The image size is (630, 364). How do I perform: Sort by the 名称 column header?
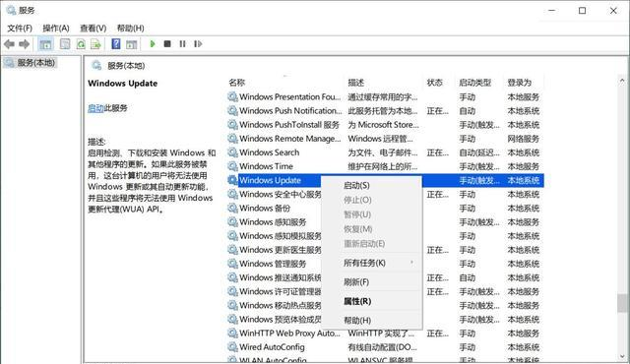284,83
